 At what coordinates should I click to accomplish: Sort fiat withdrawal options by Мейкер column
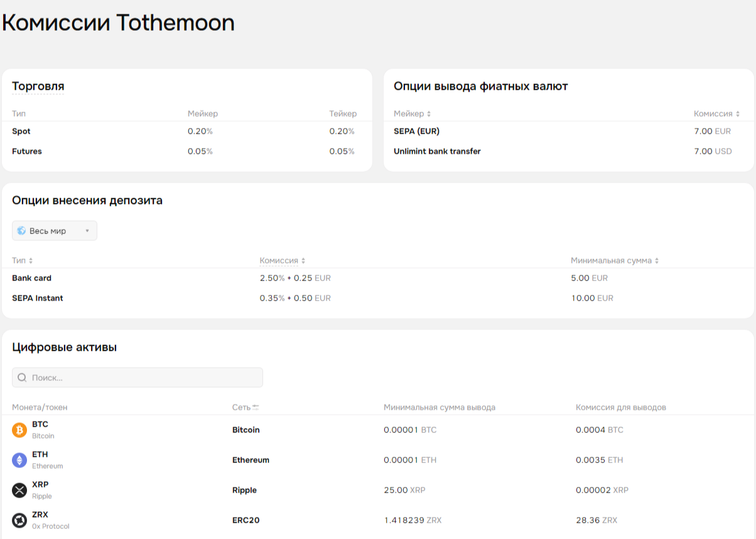click(x=429, y=114)
